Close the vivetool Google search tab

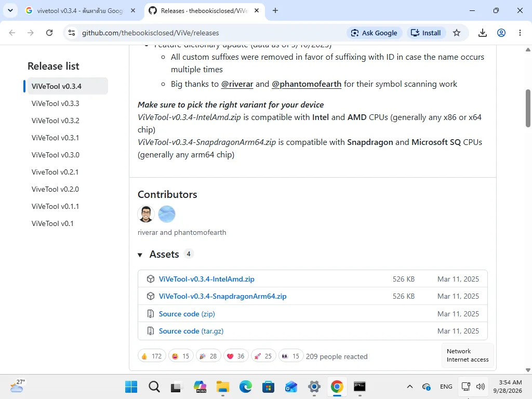133,10
